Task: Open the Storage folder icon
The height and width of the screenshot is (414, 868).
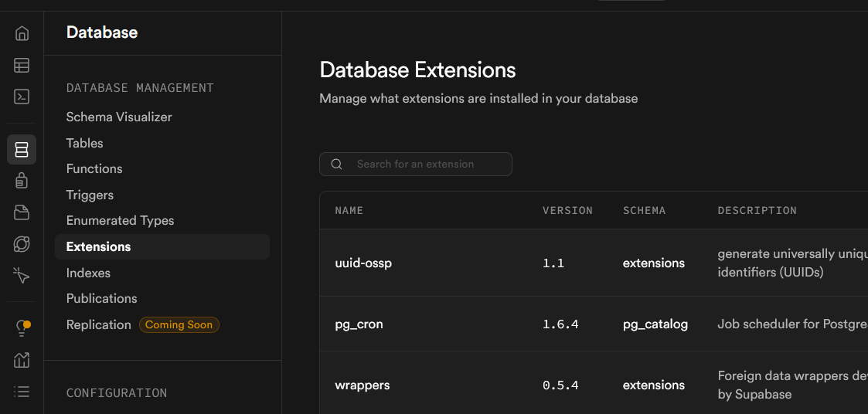Action: [22, 212]
